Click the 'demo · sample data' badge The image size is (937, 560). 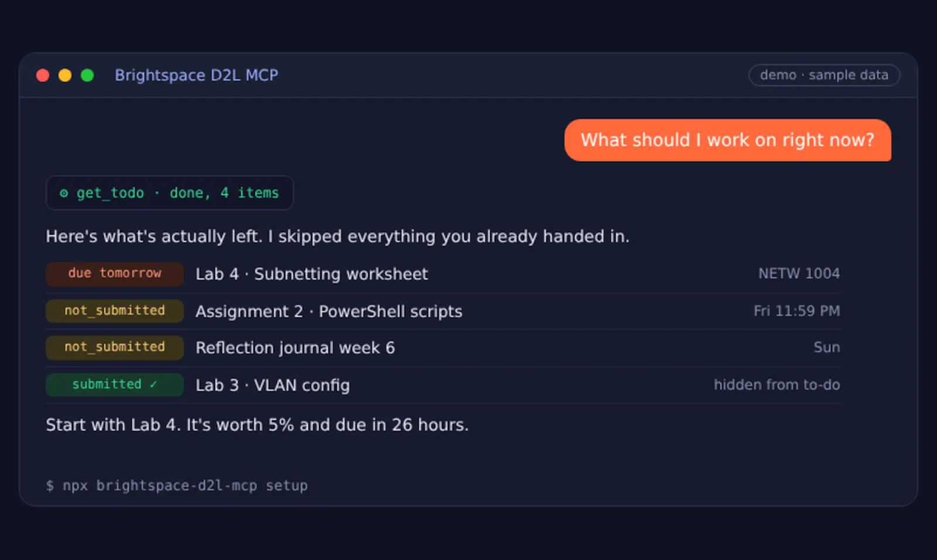(x=824, y=75)
